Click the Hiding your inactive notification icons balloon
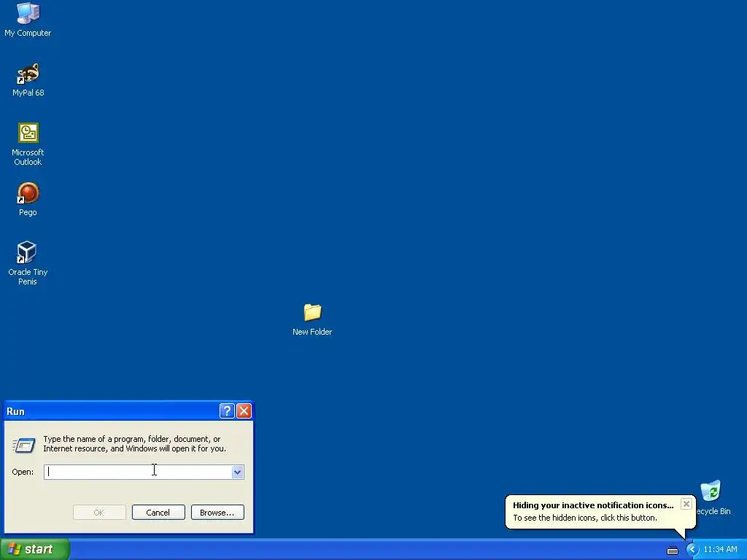 600,511
